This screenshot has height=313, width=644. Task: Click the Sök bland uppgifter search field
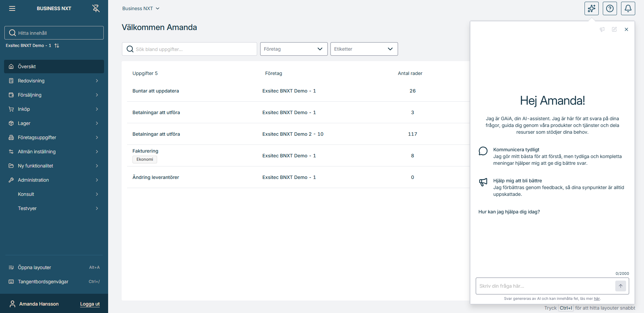click(189, 49)
